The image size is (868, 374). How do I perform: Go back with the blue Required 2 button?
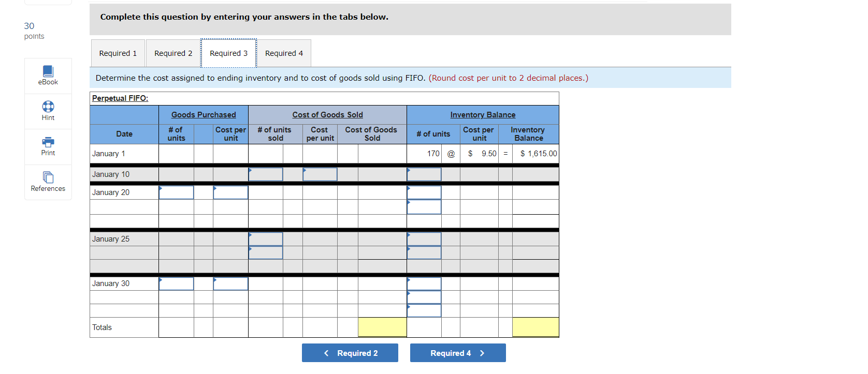point(350,353)
